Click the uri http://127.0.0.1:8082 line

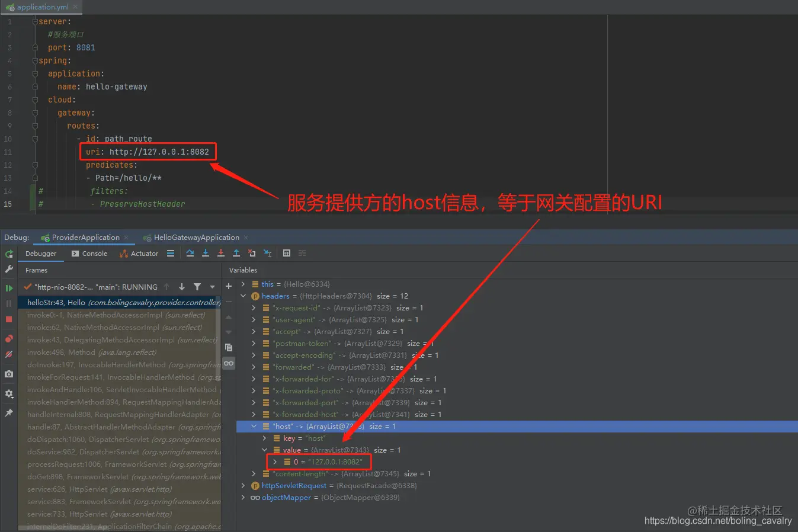pos(148,152)
